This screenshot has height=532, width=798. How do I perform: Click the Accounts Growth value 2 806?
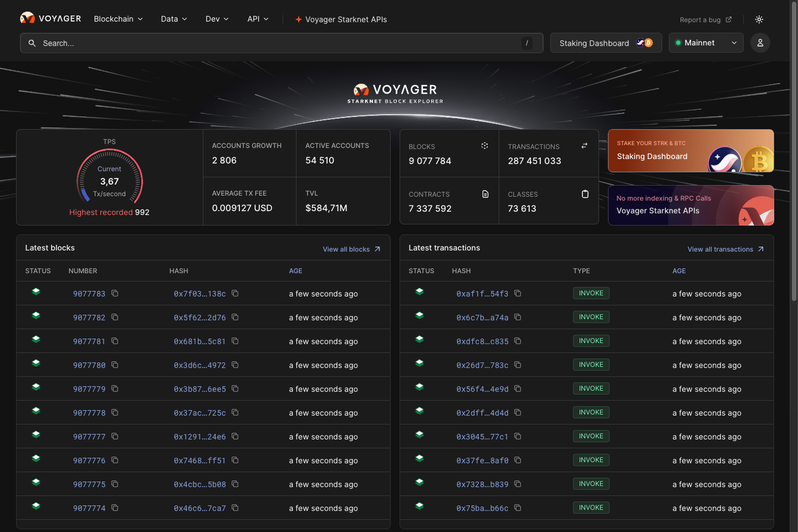(224, 160)
